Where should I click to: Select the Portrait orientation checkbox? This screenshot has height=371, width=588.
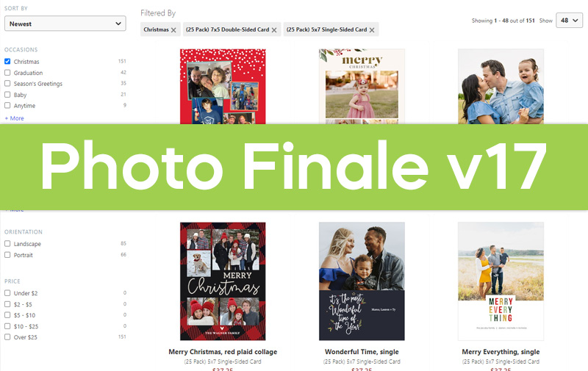7,255
